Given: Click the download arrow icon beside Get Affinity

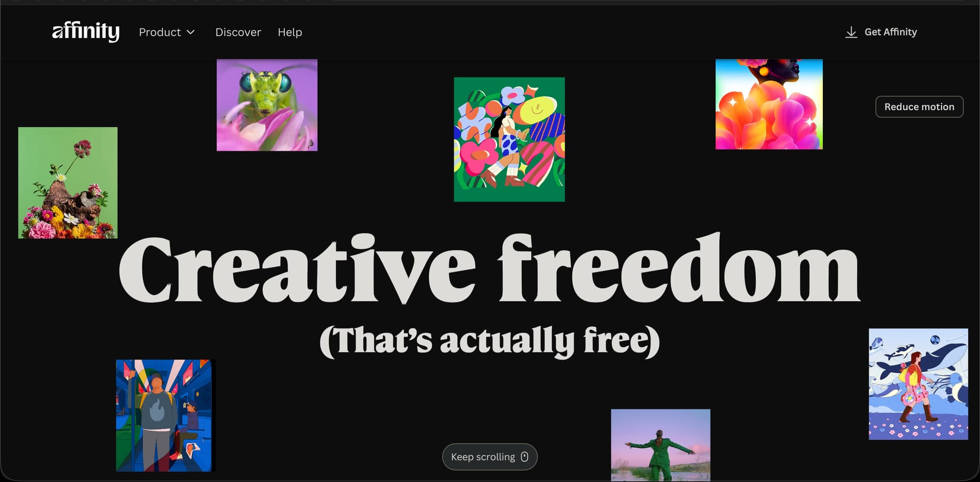Looking at the screenshot, I should pyautogui.click(x=851, y=32).
